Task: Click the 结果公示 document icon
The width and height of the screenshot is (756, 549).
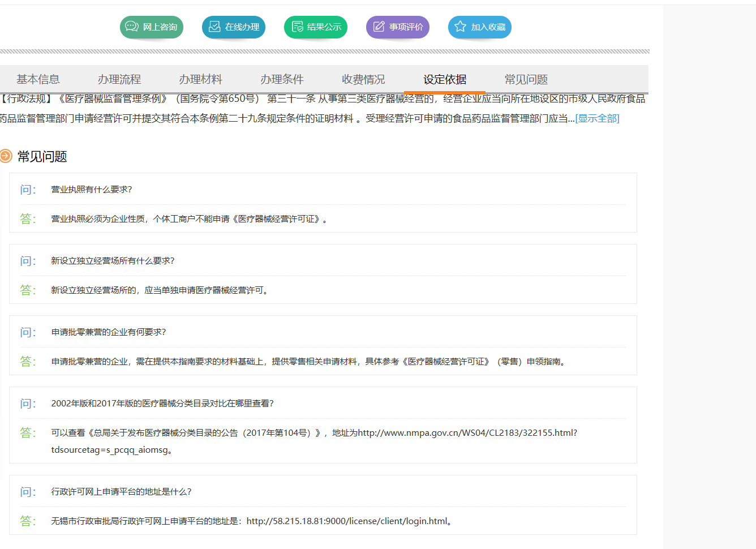Action: [x=297, y=27]
